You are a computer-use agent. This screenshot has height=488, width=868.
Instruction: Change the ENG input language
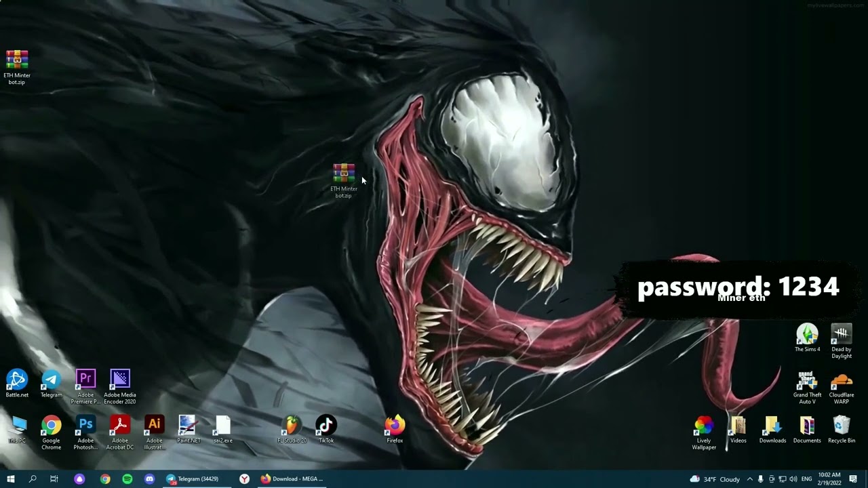coord(806,479)
